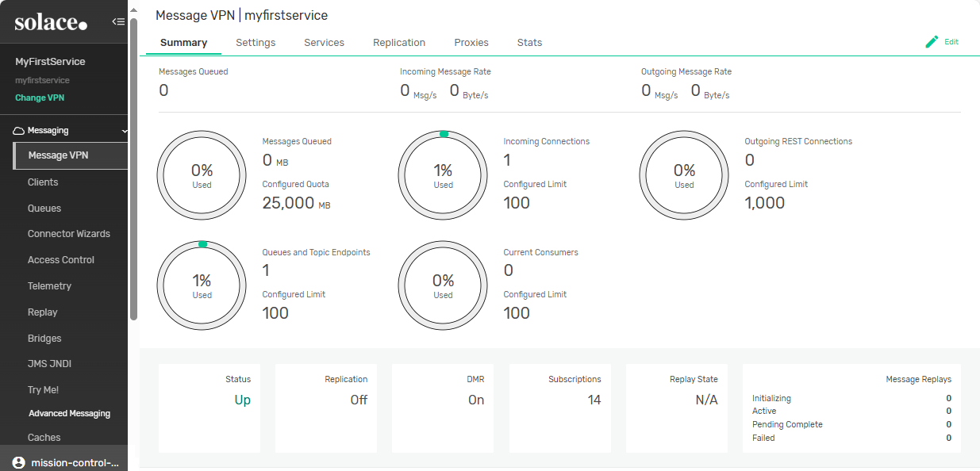980x471 pixels.
Task: Go to the Proxies tab
Action: pos(471,43)
